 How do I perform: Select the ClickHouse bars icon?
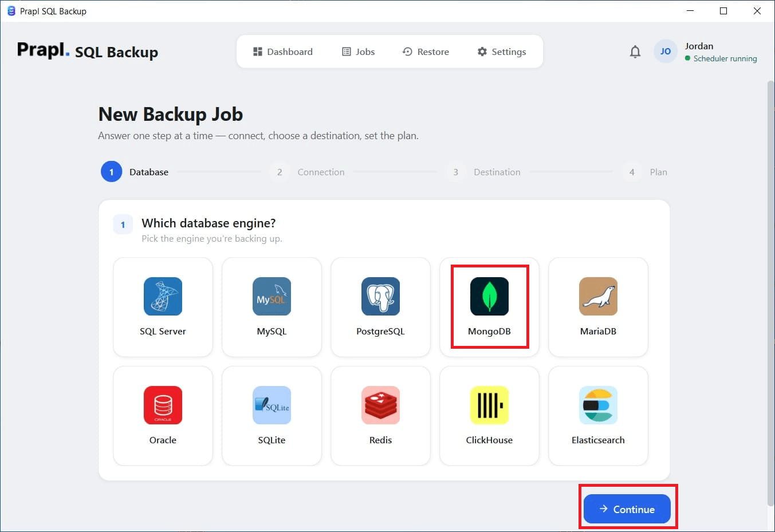click(x=489, y=405)
